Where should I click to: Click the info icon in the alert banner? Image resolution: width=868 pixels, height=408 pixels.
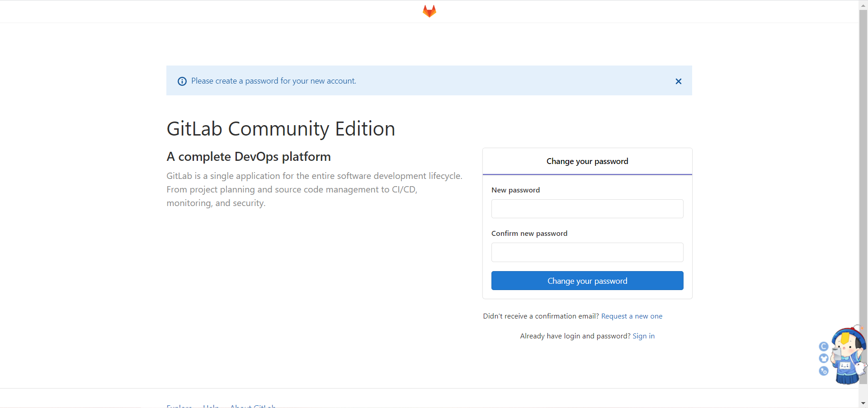[x=182, y=81]
